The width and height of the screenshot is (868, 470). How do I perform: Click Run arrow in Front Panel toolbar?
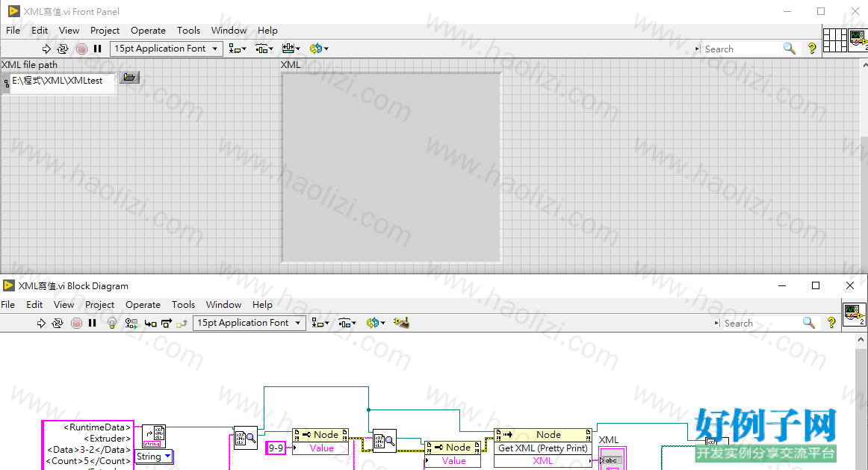click(46, 49)
